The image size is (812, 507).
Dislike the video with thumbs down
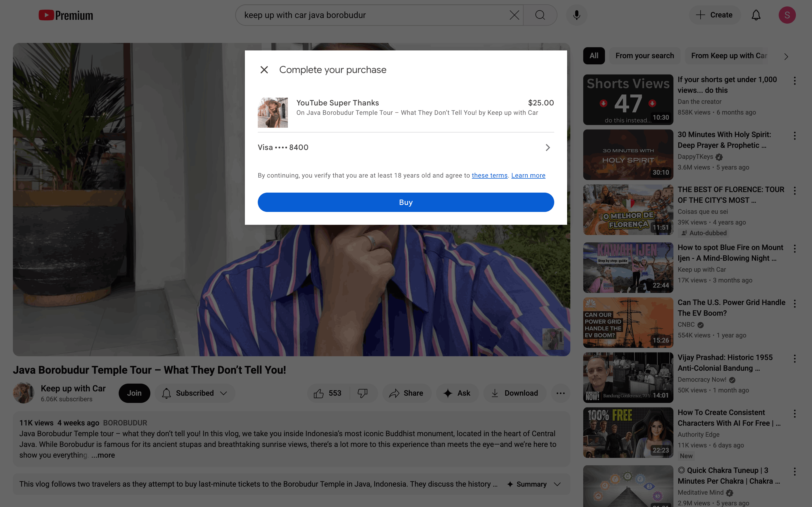click(x=363, y=393)
